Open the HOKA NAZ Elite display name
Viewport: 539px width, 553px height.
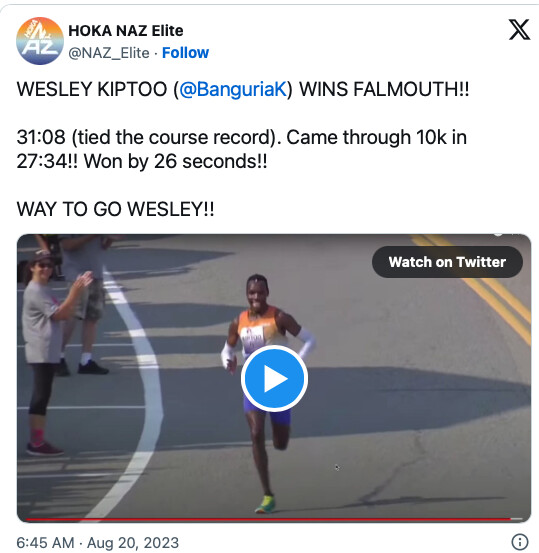[x=126, y=31]
